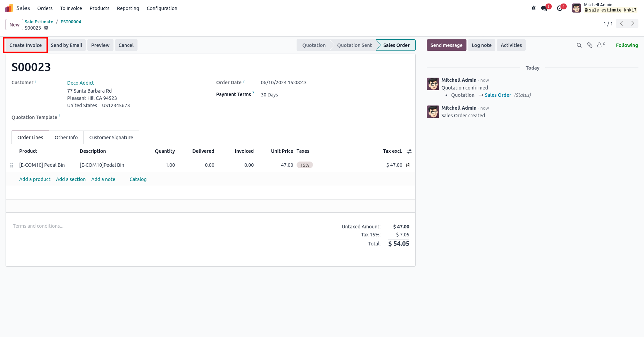Click the Unit Price 47.00 cell
The height and width of the screenshot is (337, 644).
[x=287, y=165]
